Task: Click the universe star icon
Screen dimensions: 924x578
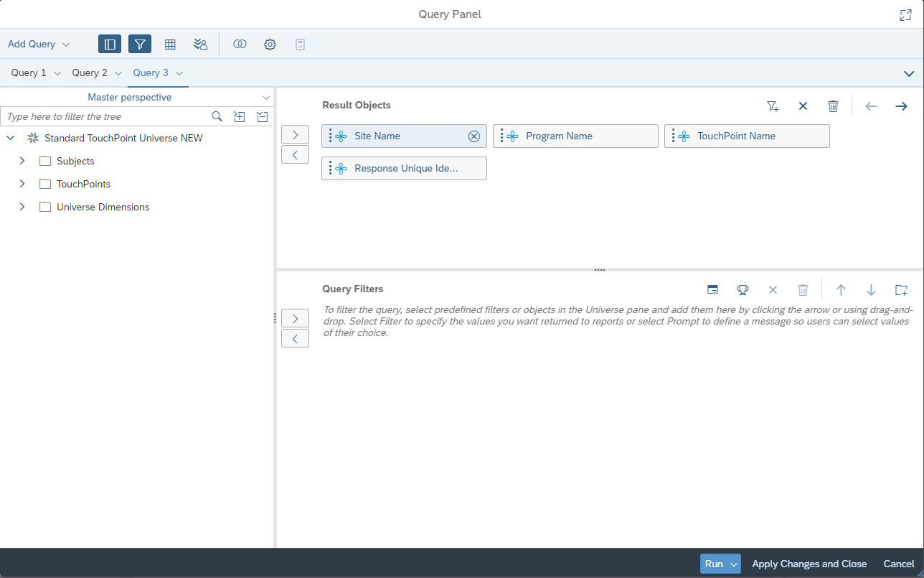Action: tap(32, 138)
